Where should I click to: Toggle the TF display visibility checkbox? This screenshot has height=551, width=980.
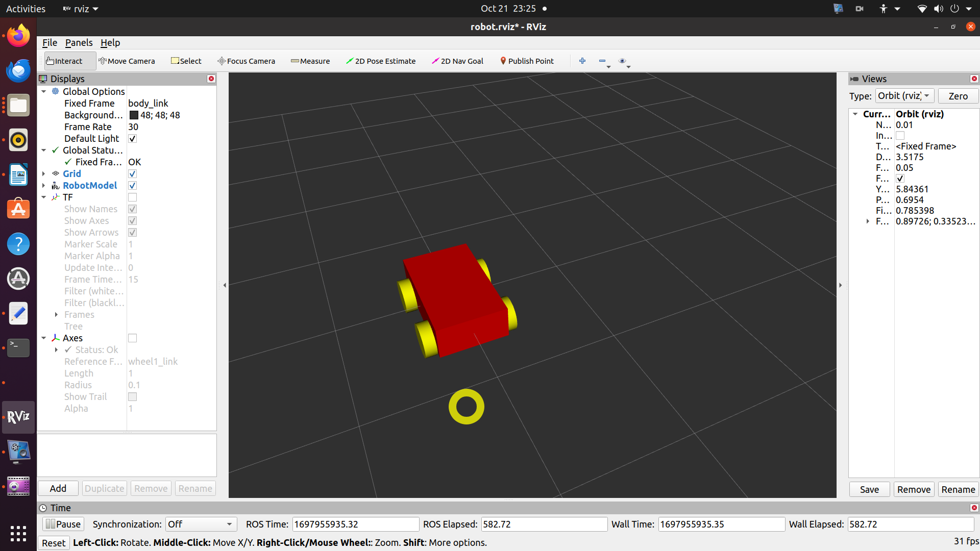coord(133,197)
